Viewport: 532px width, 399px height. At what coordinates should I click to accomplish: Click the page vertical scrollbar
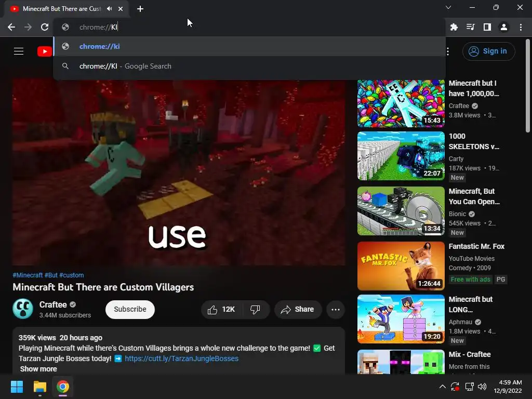click(528, 87)
